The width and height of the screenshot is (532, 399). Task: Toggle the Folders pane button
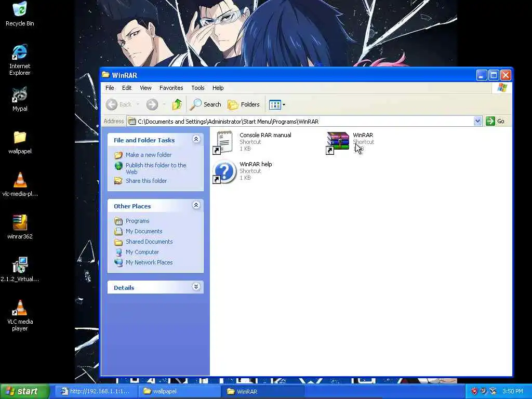pyautogui.click(x=244, y=104)
